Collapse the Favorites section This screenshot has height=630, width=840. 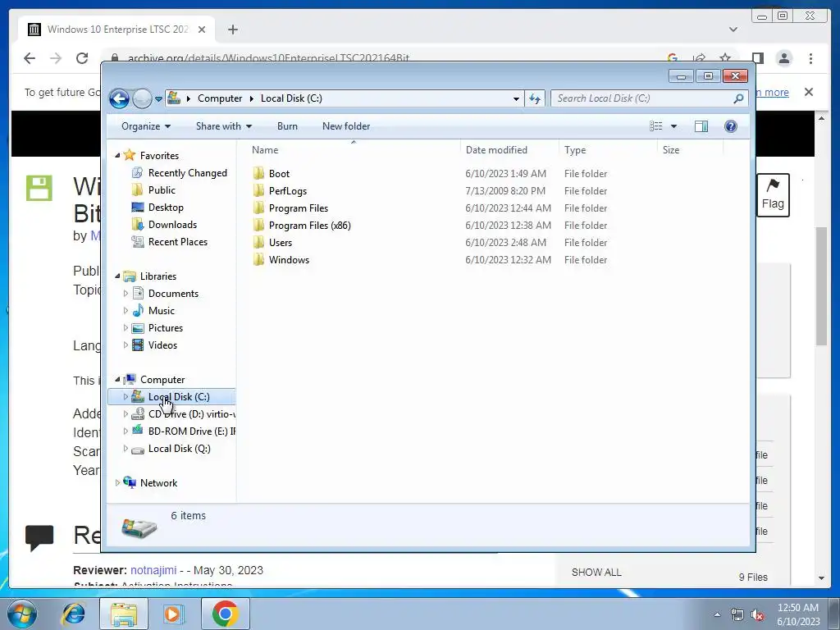118,155
